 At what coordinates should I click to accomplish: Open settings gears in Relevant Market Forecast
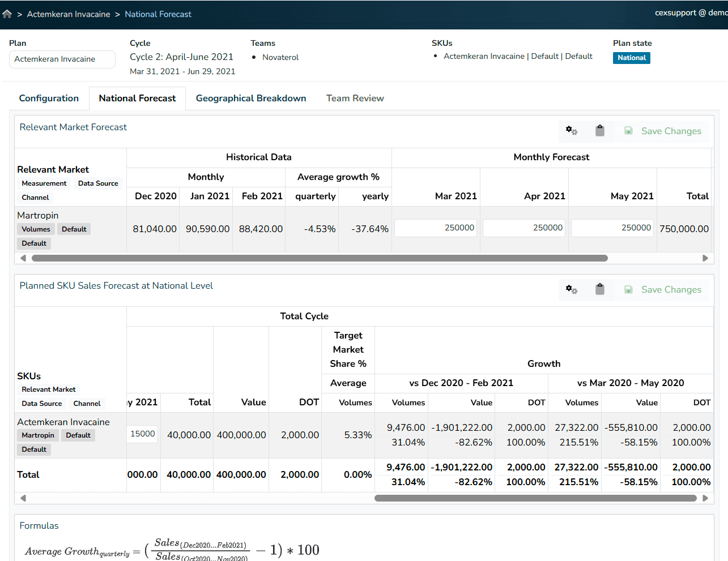click(x=571, y=131)
